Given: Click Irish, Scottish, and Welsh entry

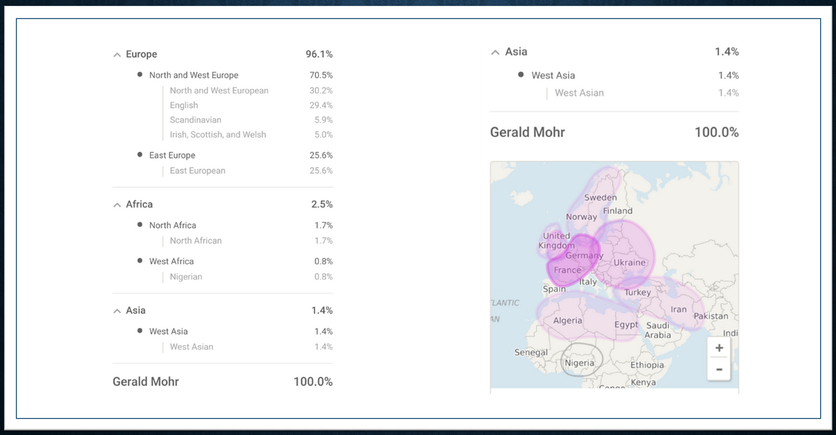Looking at the screenshot, I should [218, 135].
